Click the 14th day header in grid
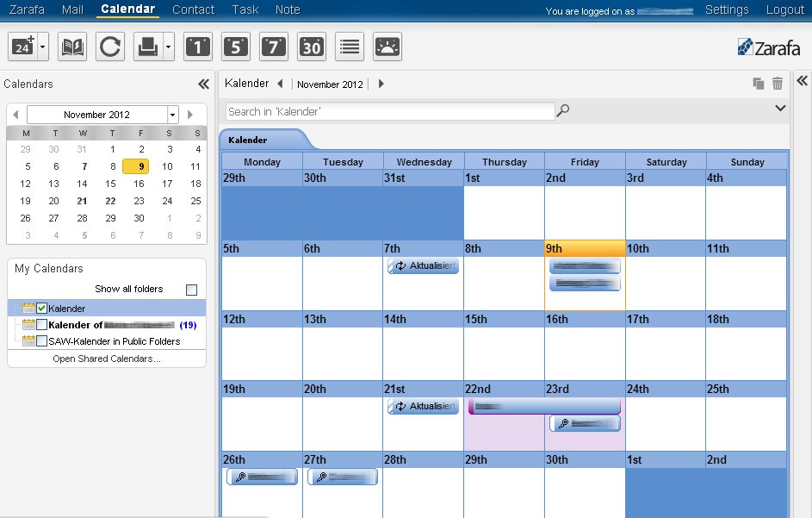812x518 pixels. pyautogui.click(x=423, y=320)
